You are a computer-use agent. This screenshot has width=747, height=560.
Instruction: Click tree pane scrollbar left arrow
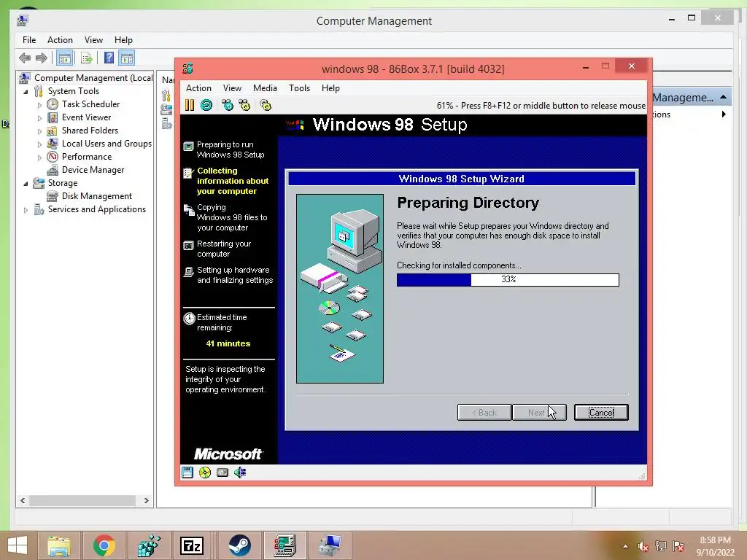(23, 500)
